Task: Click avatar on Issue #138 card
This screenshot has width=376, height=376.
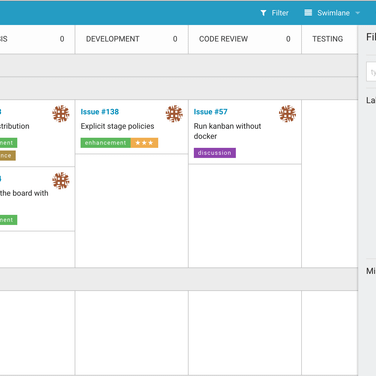Action: pyautogui.click(x=174, y=114)
